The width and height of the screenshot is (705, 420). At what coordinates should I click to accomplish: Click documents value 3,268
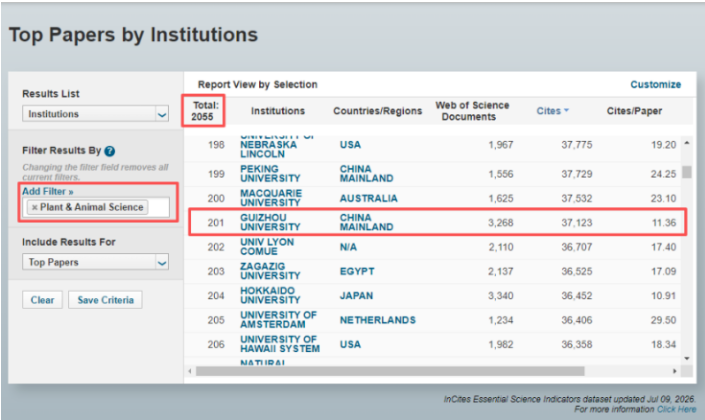[x=500, y=223]
